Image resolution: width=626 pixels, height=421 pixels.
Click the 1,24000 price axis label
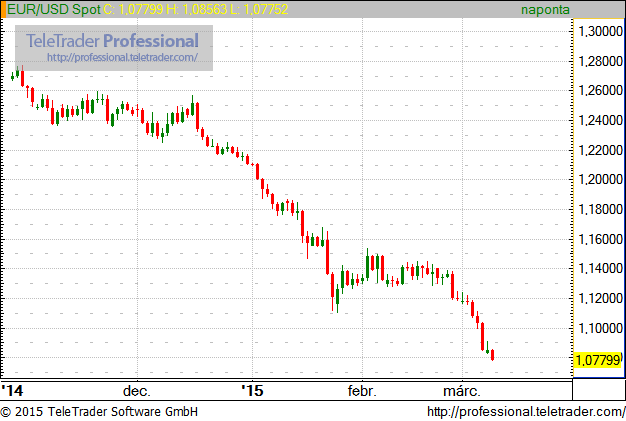click(600, 121)
